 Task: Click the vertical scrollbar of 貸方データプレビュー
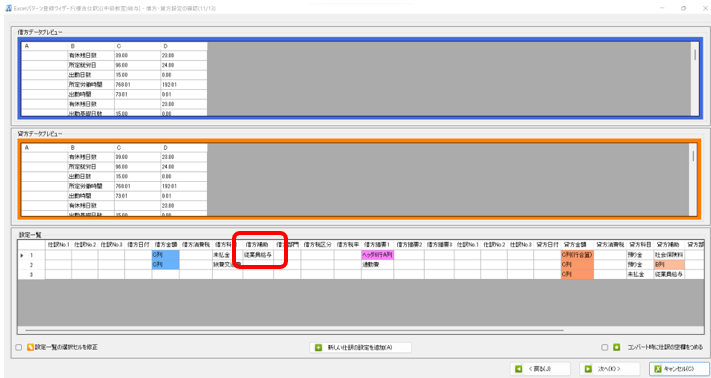click(x=693, y=180)
